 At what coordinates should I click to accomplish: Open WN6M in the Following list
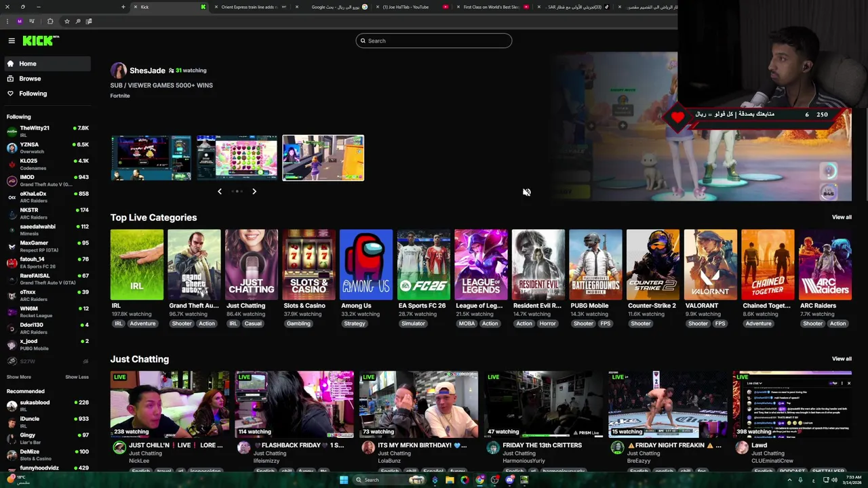pos(47,312)
